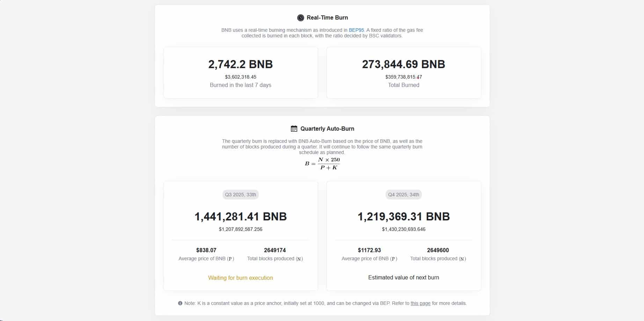This screenshot has width=644, height=321.
Task: Open the BEP95 link
Action: pos(356,30)
